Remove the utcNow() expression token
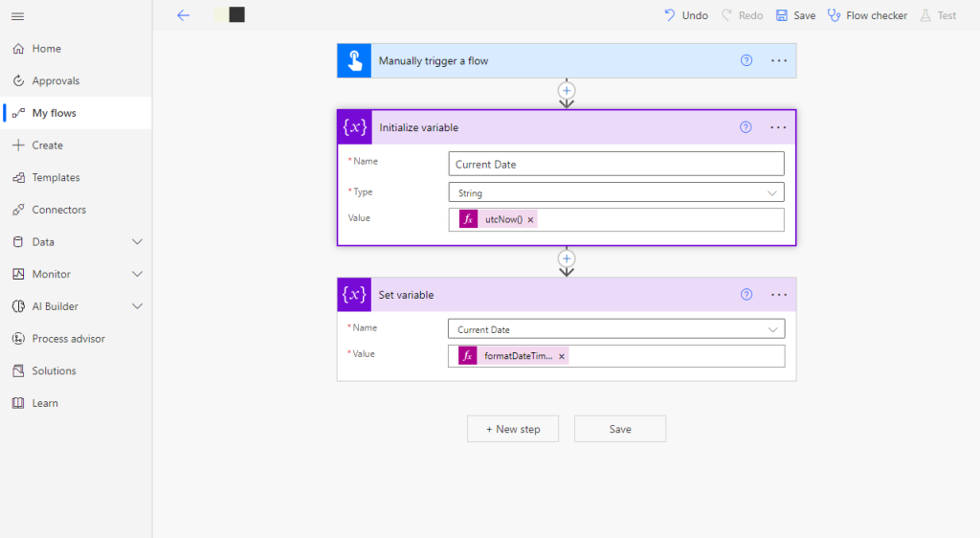The width and height of the screenshot is (980, 538). [x=530, y=220]
